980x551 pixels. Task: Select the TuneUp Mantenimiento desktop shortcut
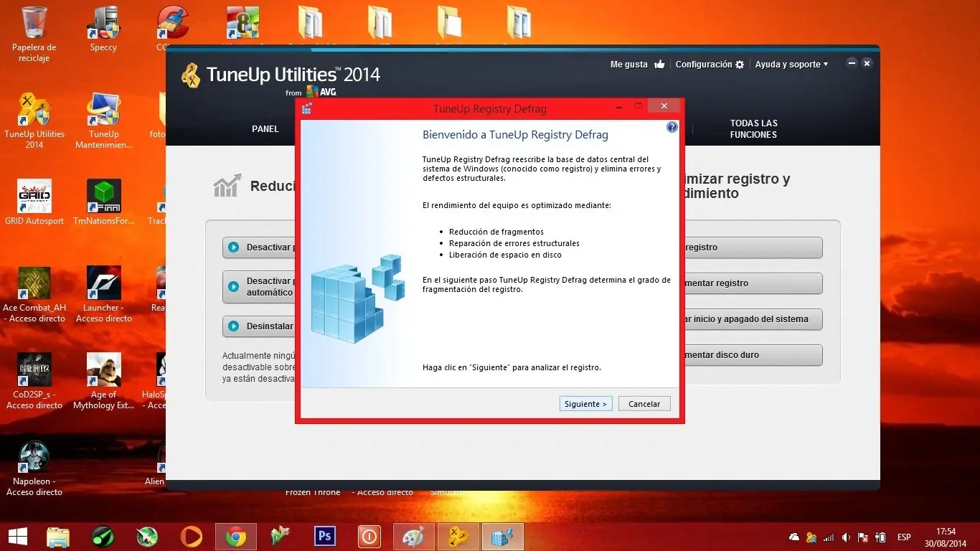coord(104,121)
